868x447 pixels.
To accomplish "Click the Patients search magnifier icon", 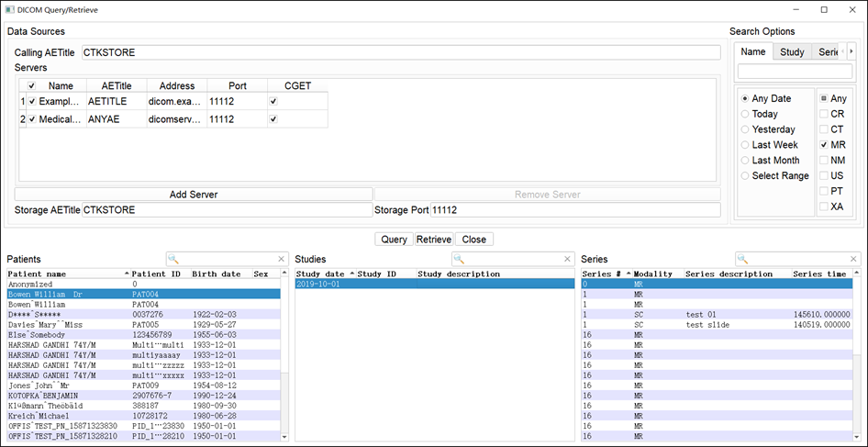I will tap(173, 260).
